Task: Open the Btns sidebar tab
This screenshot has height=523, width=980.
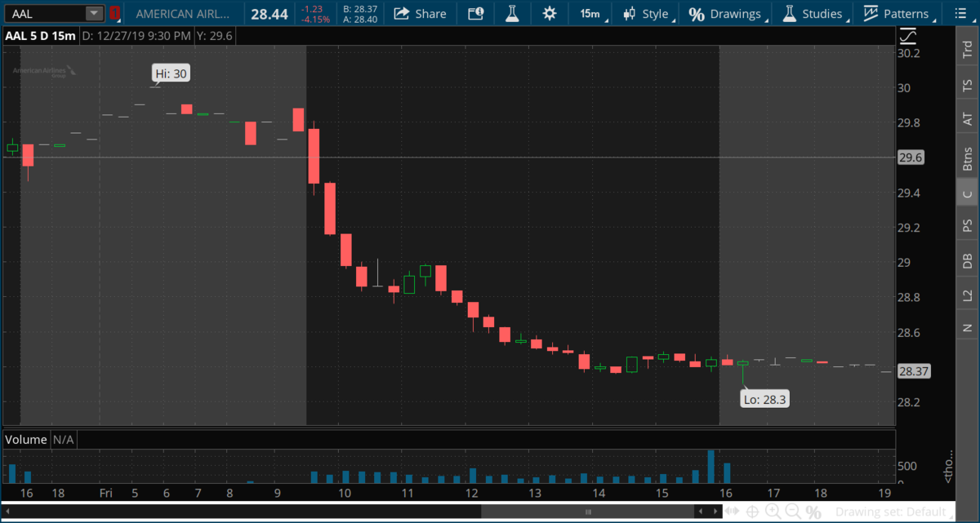Action: click(x=968, y=157)
